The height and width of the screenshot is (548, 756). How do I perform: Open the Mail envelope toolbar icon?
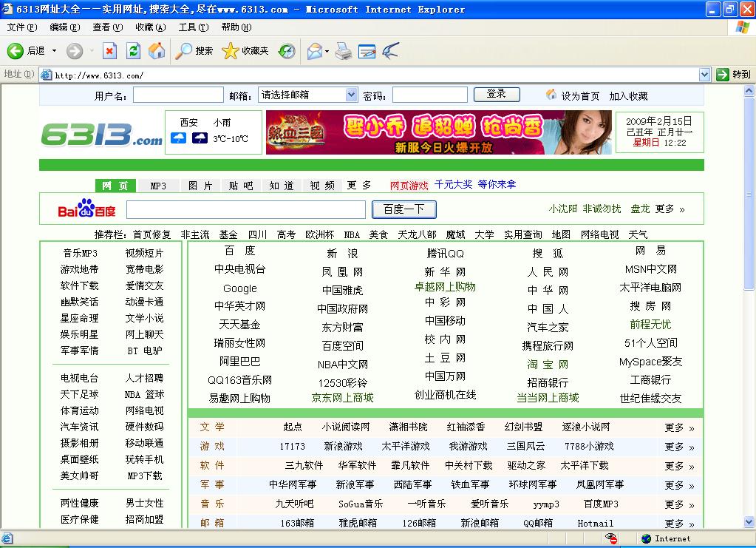(x=314, y=51)
